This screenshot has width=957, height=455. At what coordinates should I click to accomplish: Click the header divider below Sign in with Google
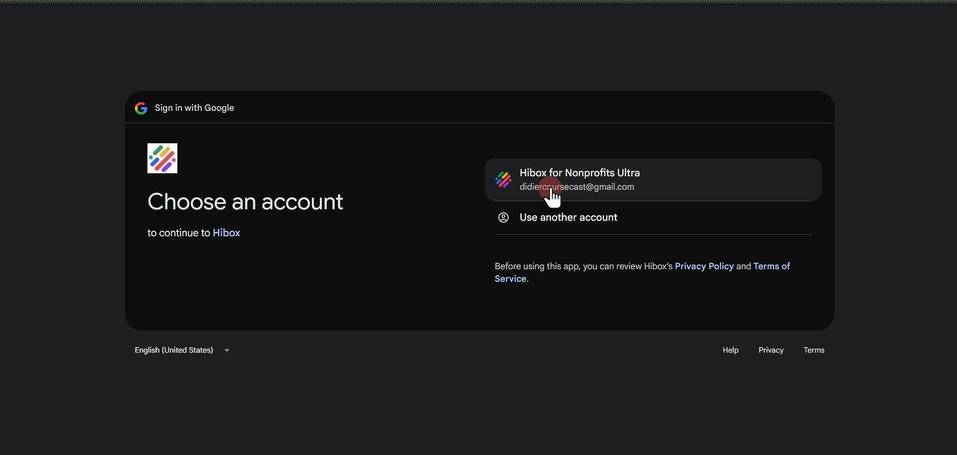coord(479,123)
